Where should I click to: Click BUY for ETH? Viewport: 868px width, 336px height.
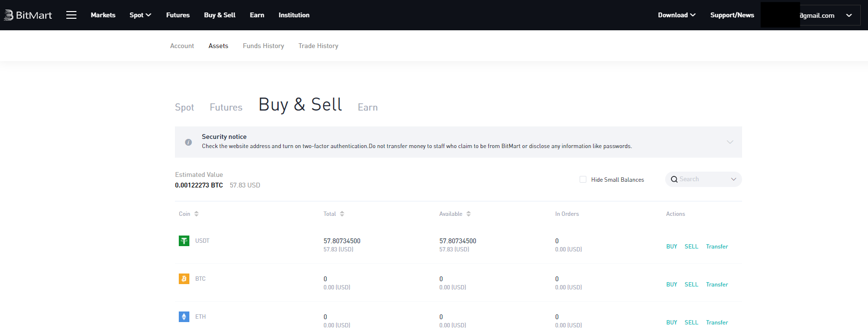pyautogui.click(x=671, y=323)
